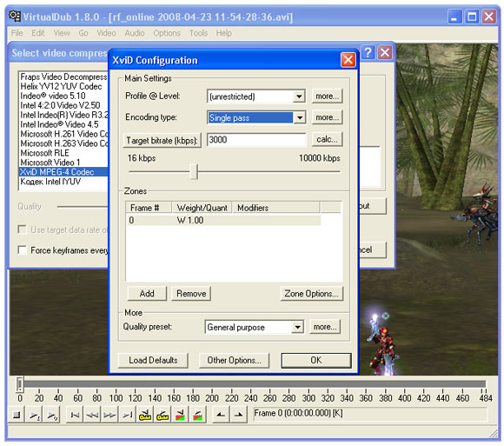
Task: Click the Remove zone button
Action: click(191, 293)
